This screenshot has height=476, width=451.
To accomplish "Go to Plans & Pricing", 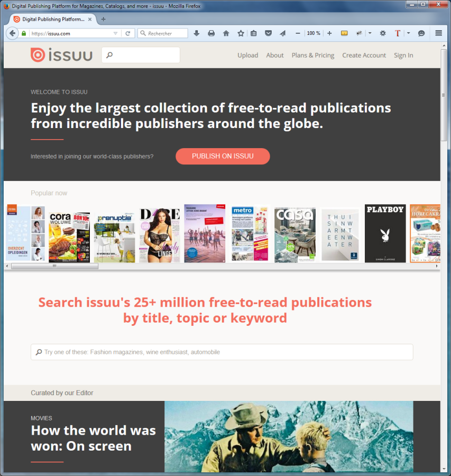I will point(313,55).
